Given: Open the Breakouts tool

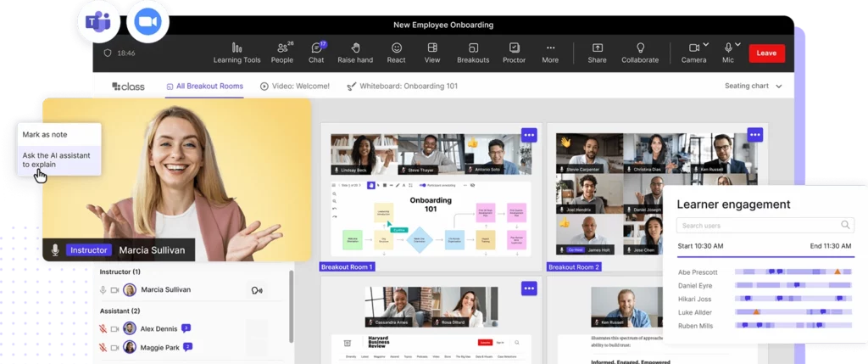Looking at the screenshot, I should coord(472,53).
